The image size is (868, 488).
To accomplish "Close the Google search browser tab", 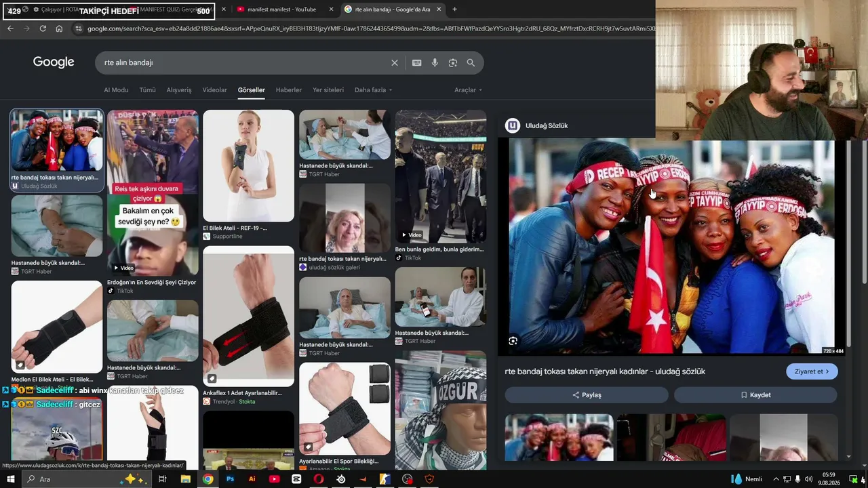I will [x=438, y=9].
